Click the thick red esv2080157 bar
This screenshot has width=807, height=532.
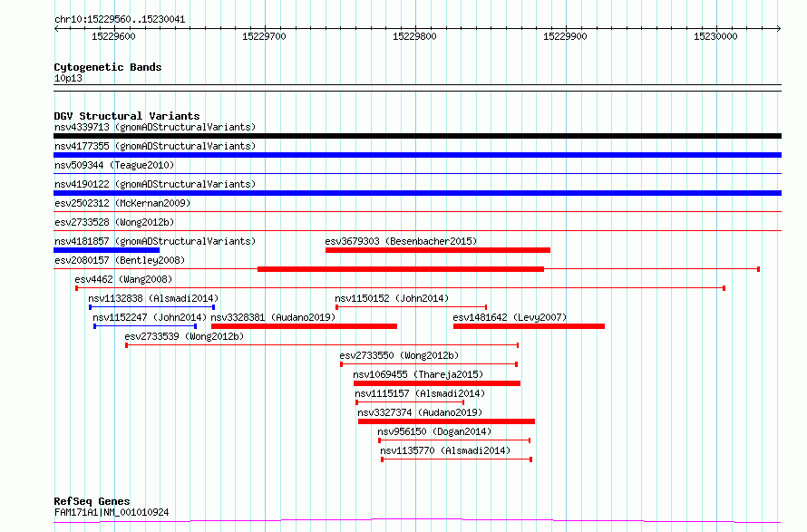click(x=401, y=269)
